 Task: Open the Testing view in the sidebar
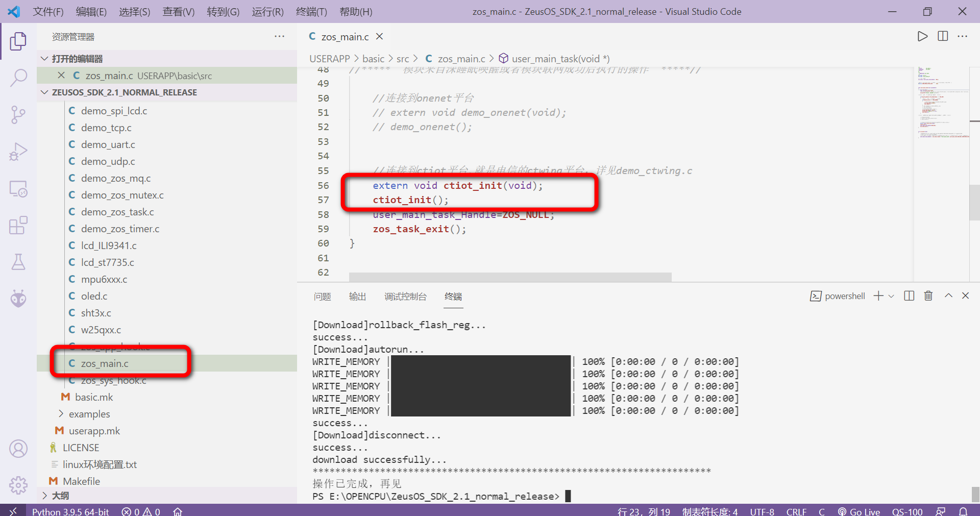click(18, 262)
